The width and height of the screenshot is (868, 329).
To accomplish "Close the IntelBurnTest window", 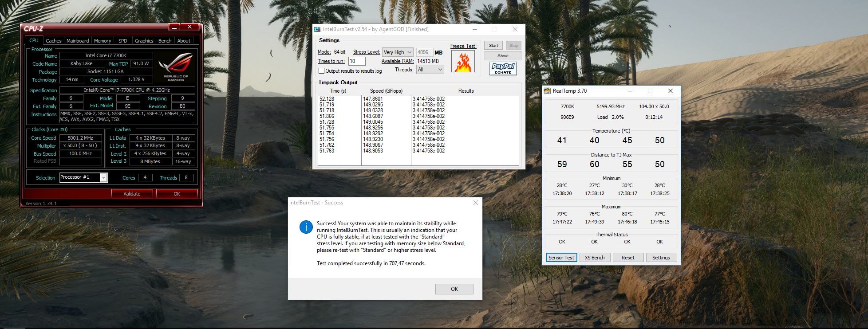I will [x=515, y=29].
